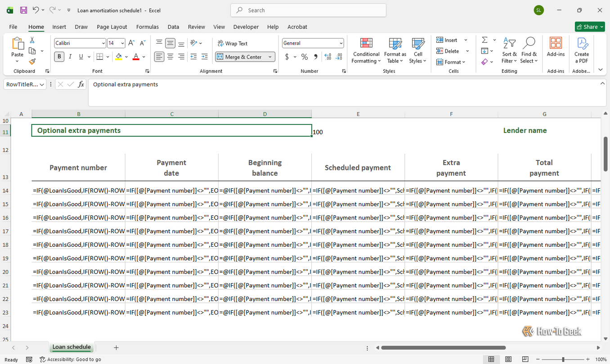Open the Format cells menu
The image size is (610, 364).
[x=451, y=62]
